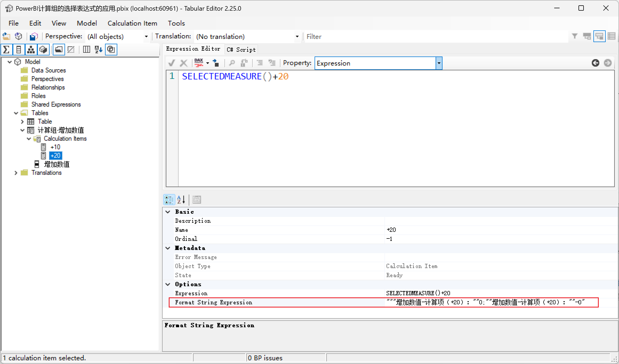
Task: Run DAX Formatter on expression
Action: pos(199,63)
